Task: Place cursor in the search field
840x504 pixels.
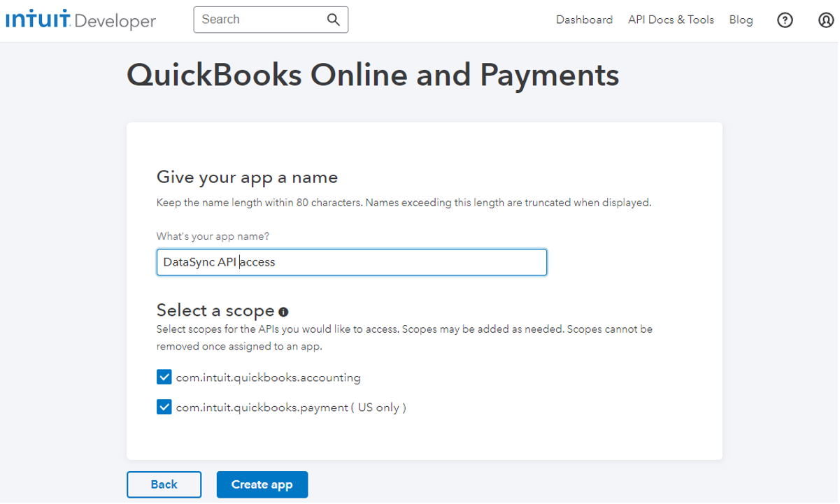Action: click(259, 20)
